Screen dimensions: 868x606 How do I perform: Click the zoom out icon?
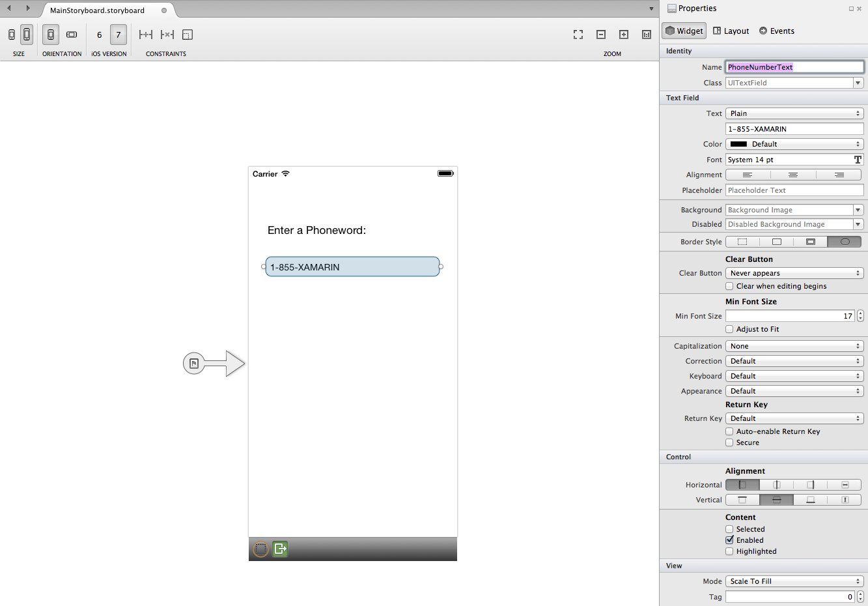(601, 35)
